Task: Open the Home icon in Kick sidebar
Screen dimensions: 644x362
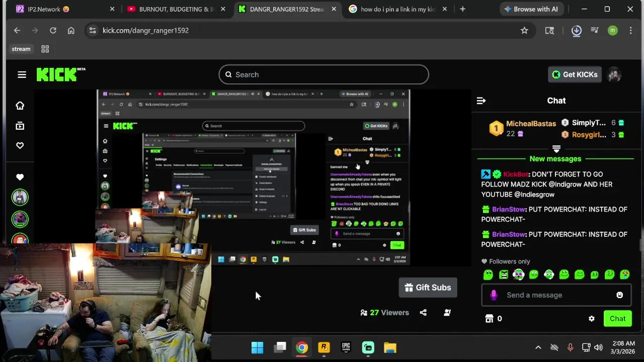Action: pos(20,106)
